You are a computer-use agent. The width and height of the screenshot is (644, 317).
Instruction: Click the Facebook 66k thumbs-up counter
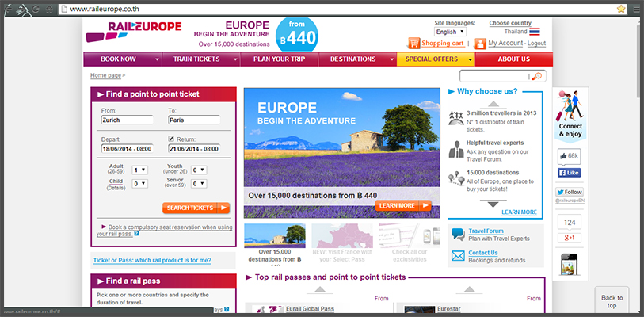coord(569,156)
